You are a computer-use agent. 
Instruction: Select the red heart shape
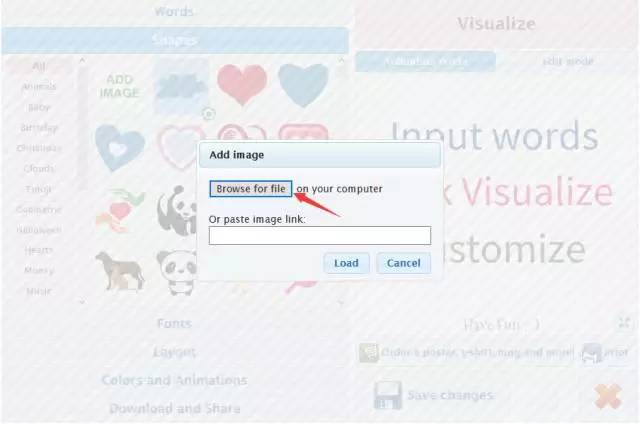click(x=242, y=84)
